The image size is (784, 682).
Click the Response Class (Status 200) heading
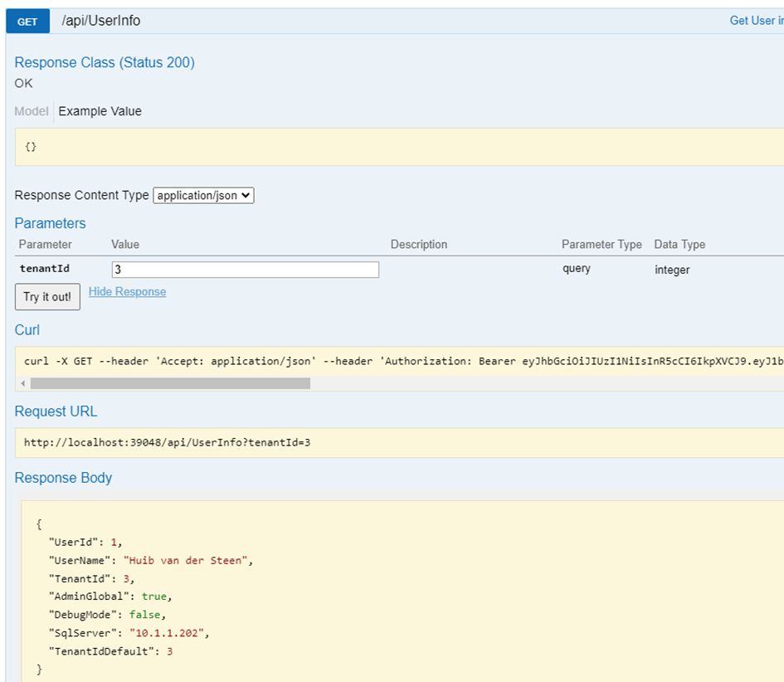[105, 62]
